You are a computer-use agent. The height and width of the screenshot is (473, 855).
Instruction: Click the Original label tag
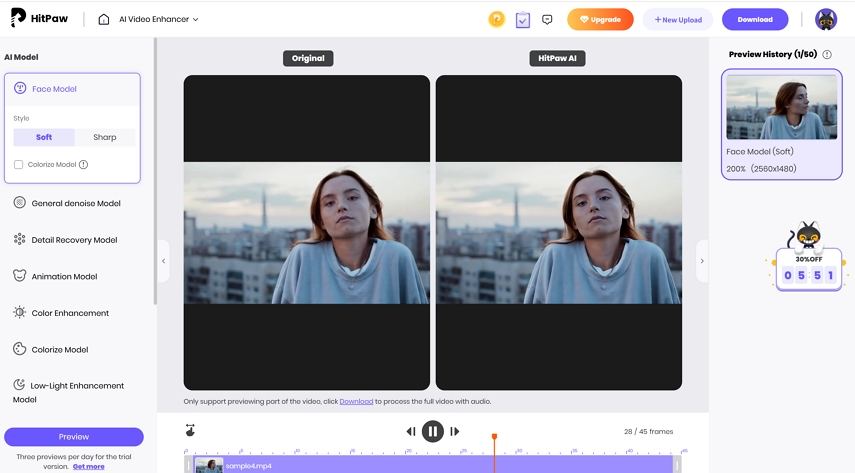[308, 58]
